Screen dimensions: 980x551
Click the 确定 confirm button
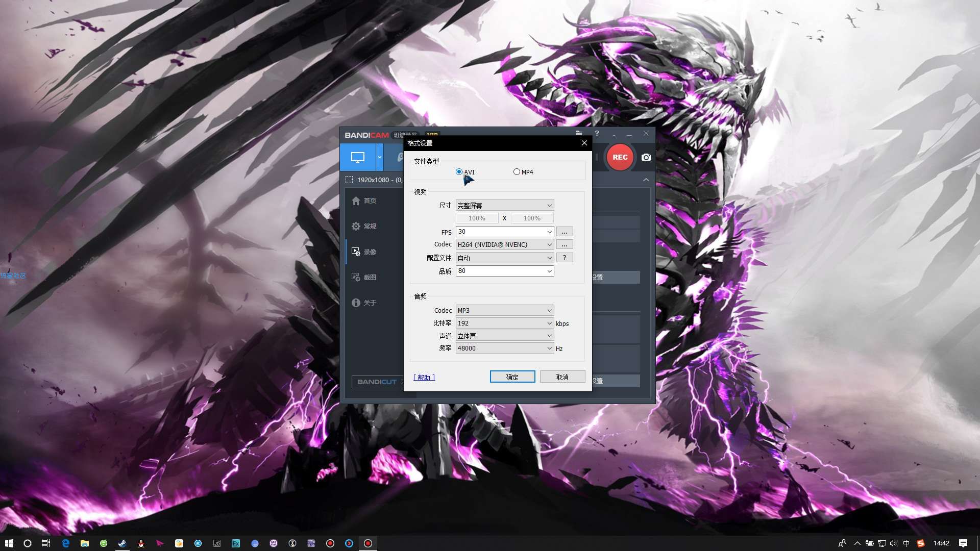click(512, 377)
